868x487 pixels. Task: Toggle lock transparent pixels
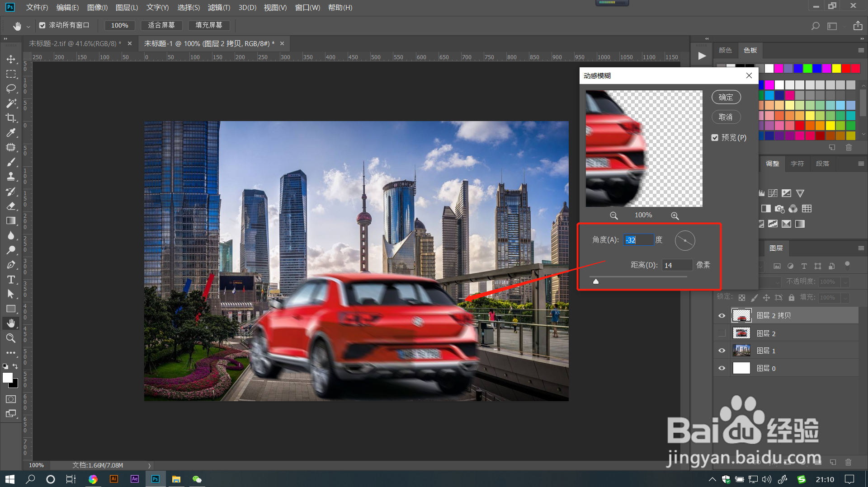[742, 298]
